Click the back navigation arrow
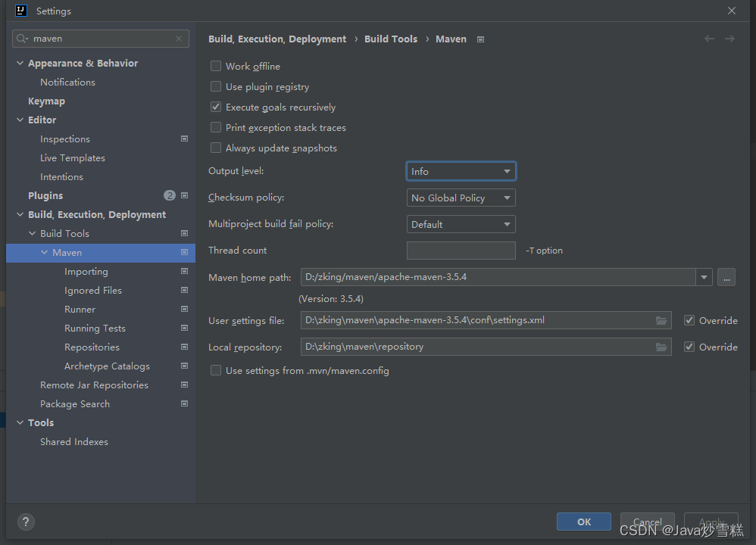Screen dimensions: 756x545 click(x=709, y=39)
